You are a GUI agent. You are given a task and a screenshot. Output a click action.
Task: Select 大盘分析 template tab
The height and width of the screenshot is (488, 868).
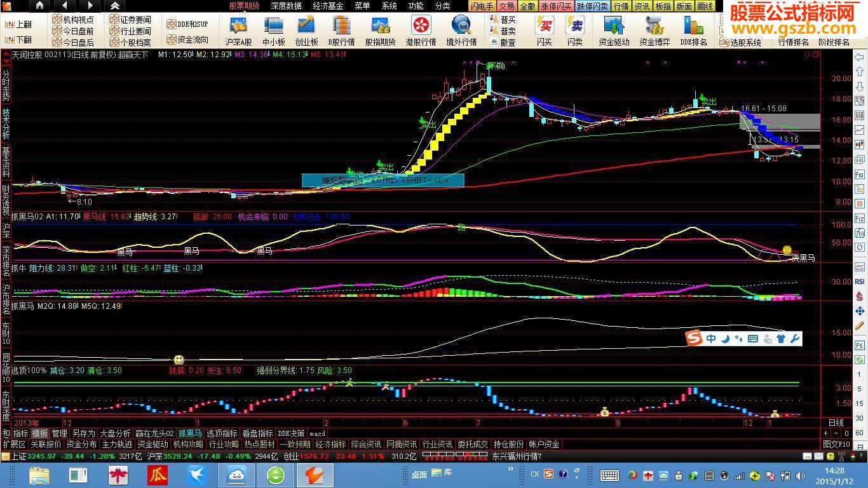click(115, 433)
